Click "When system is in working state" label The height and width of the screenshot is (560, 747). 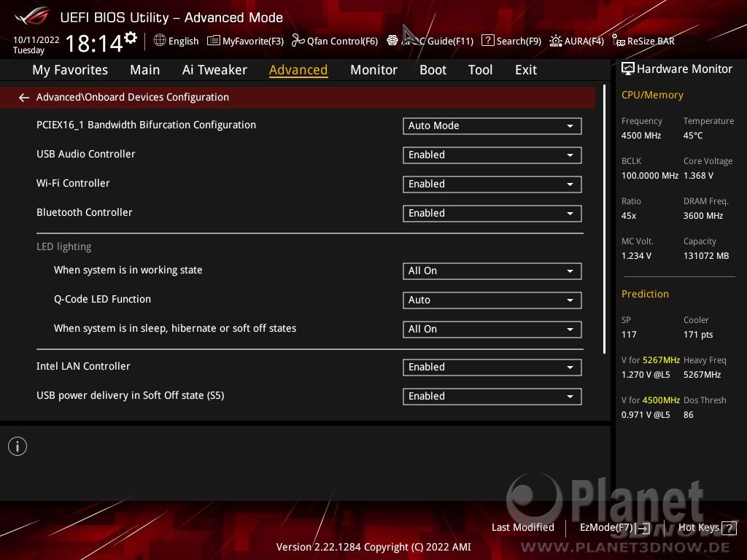(x=128, y=270)
